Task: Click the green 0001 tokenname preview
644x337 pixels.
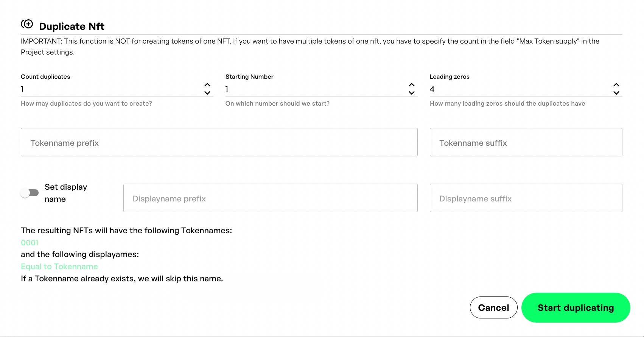Action: click(x=30, y=243)
